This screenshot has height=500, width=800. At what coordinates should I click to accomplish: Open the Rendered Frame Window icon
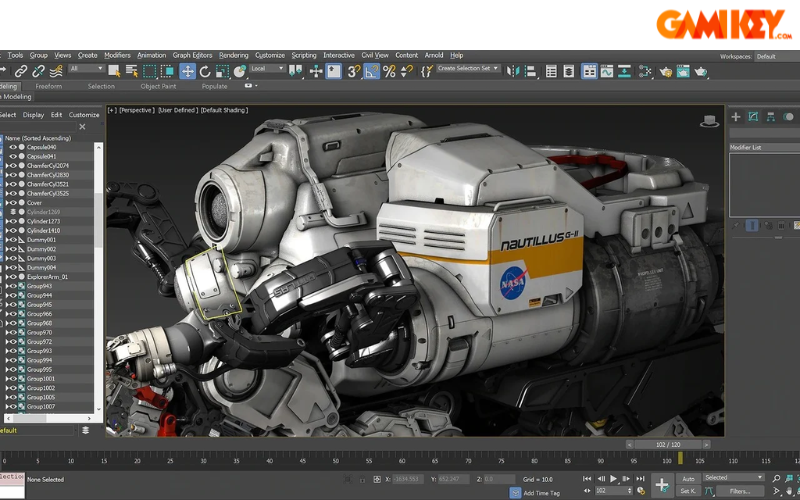click(683, 71)
